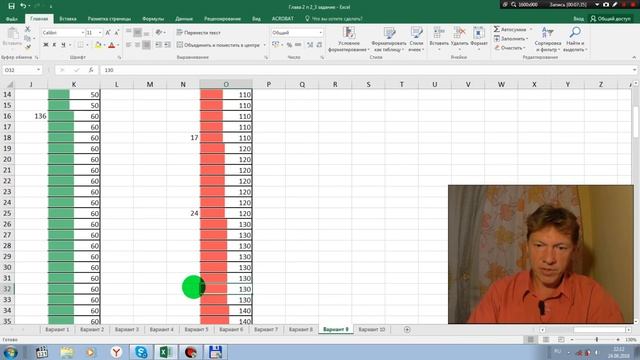Toggle bold formatting (Ж)
640x360 pixels.
coord(46,45)
